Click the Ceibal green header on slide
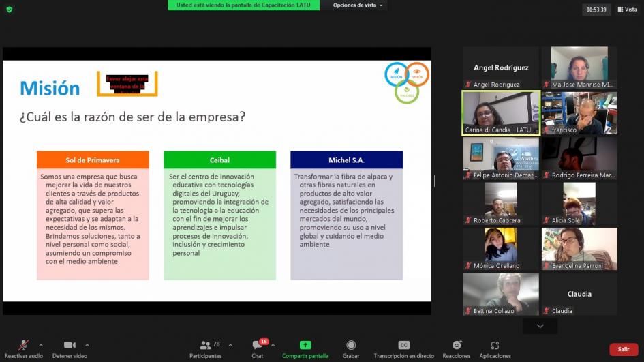 pyautogui.click(x=219, y=160)
